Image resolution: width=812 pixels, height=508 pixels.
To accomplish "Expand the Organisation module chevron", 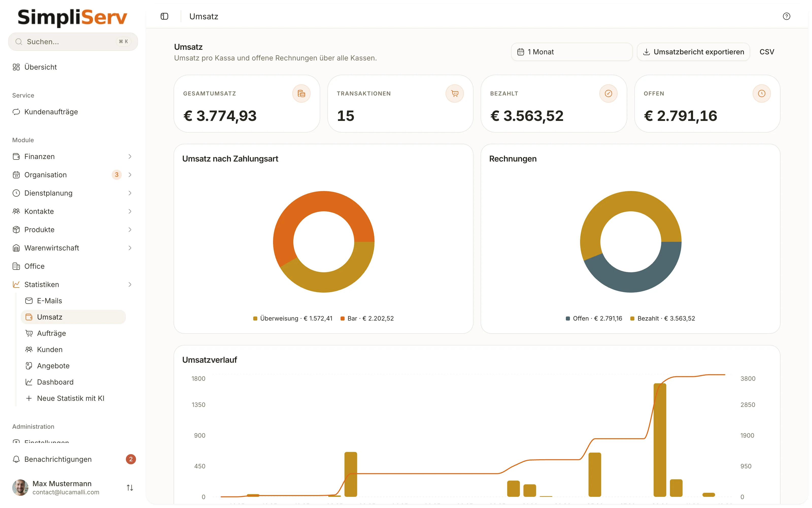I will [x=130, y=175].
